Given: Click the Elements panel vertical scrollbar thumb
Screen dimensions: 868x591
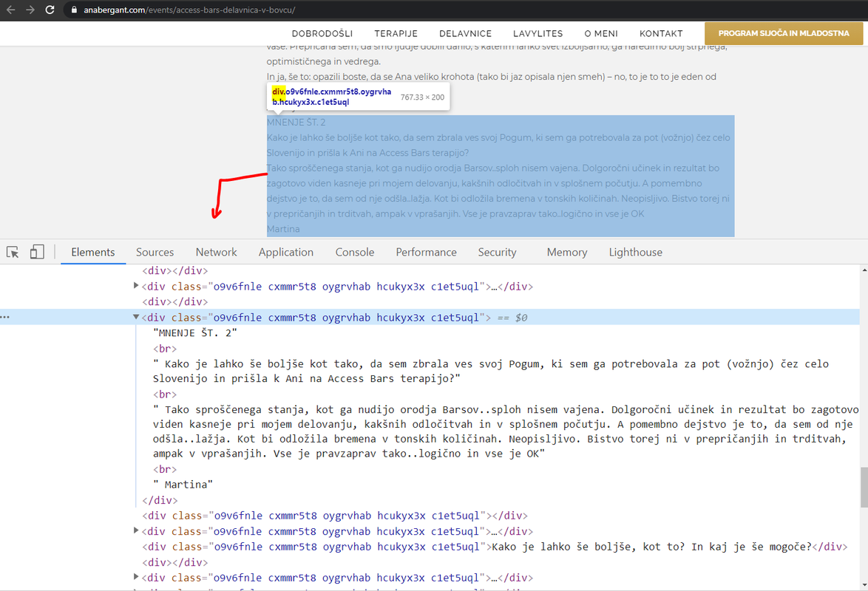Looking at the screenshot, I should click(x=864, y=487).
